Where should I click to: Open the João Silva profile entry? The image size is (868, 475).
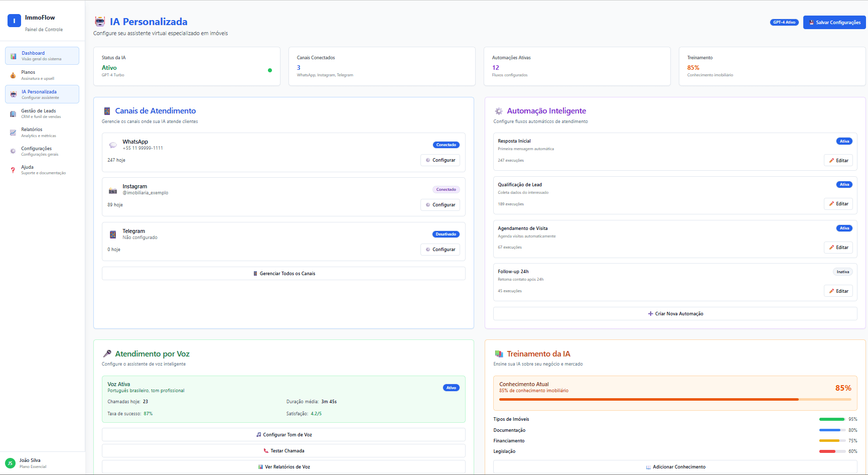pos(30,462)
